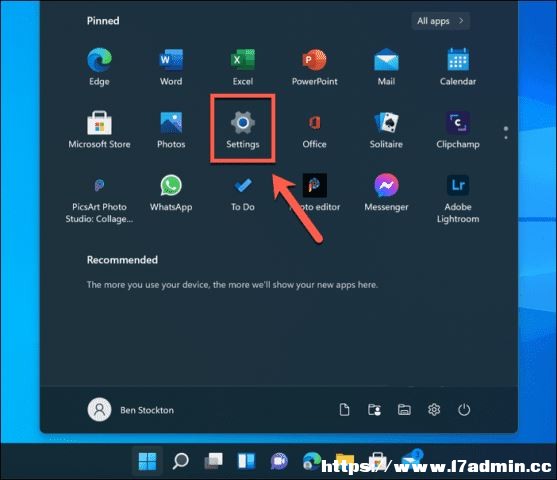Open Adobe Lightroom
The width and height of the screenshot is (557, 480).
(x=458, y=198)
